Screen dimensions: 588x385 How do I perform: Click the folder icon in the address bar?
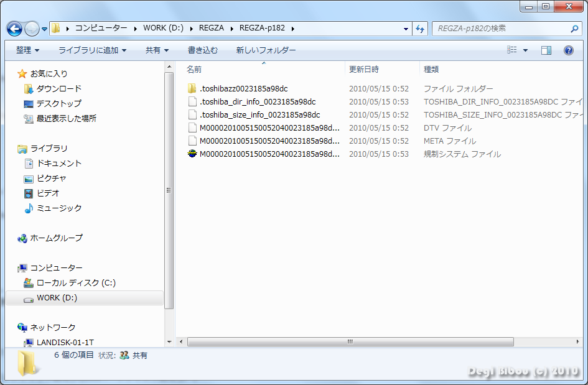(55, 28)
